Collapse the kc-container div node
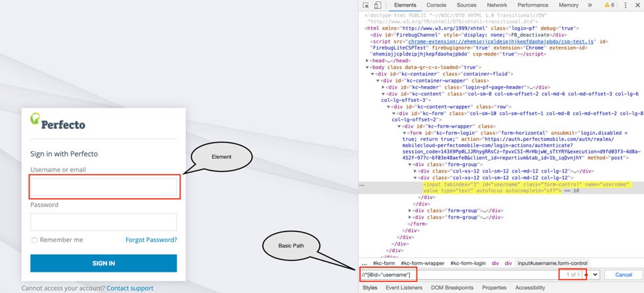The height and width of the screenshot is (293, 644). 372,74
